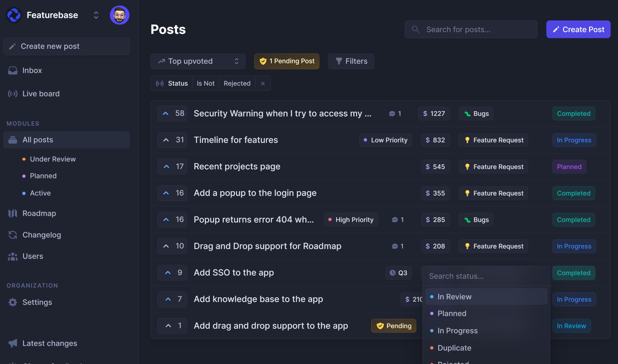This screenshot has width=618, height=364.
Task: Upvote Add SSO to the app
Action: click(x=172, y=273)
